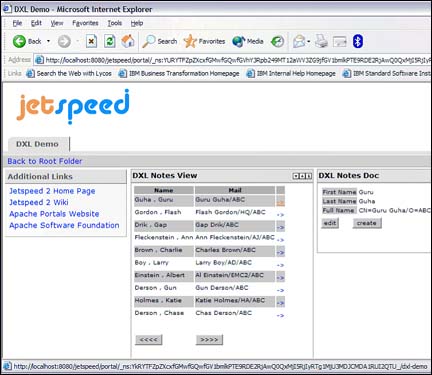Go to the browser Home page
Screen dimensions: 432x375
coord(128,41)
